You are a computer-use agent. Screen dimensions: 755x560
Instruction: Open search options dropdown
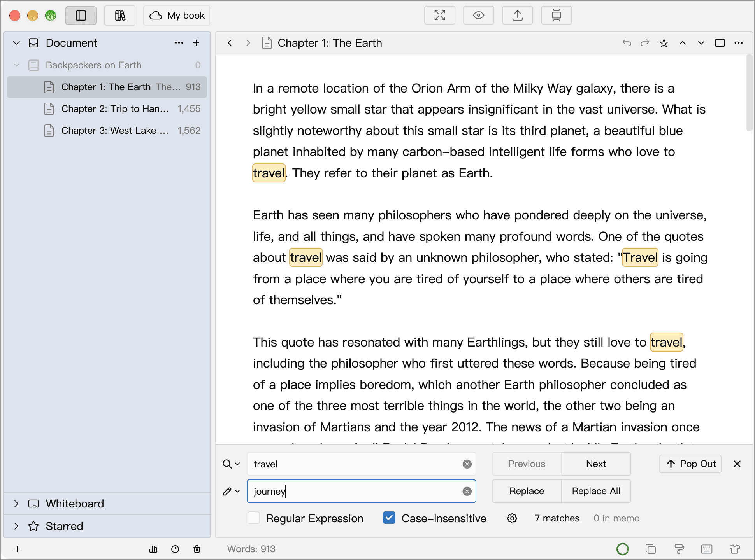[231, 464]
